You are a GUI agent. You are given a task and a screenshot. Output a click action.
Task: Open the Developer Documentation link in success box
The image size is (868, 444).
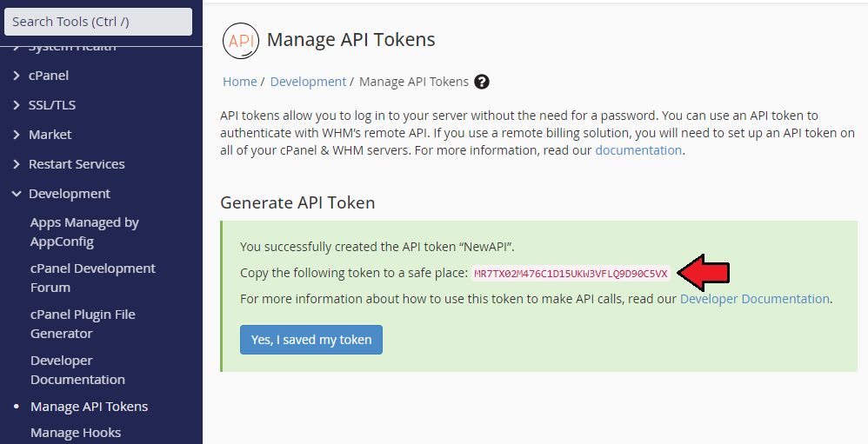pos(755,299)
